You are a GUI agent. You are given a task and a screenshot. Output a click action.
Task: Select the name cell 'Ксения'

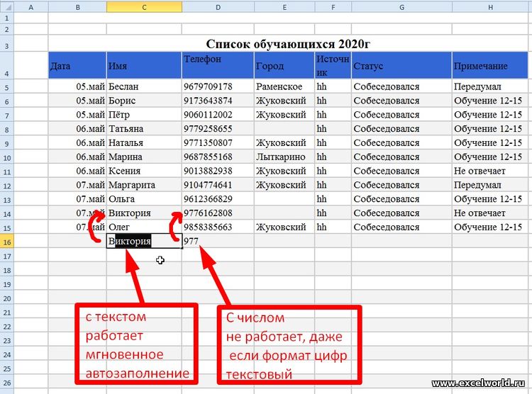(144, 171)
